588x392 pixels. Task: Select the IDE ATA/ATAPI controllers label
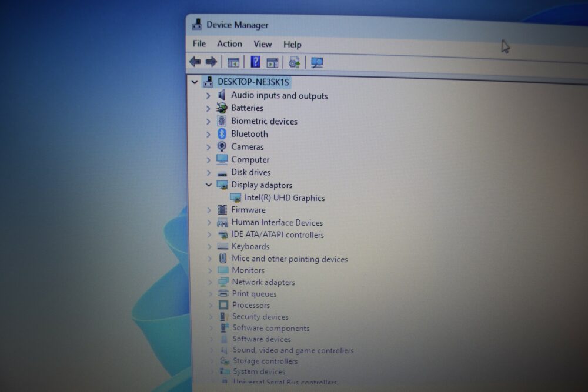point(278,234)
